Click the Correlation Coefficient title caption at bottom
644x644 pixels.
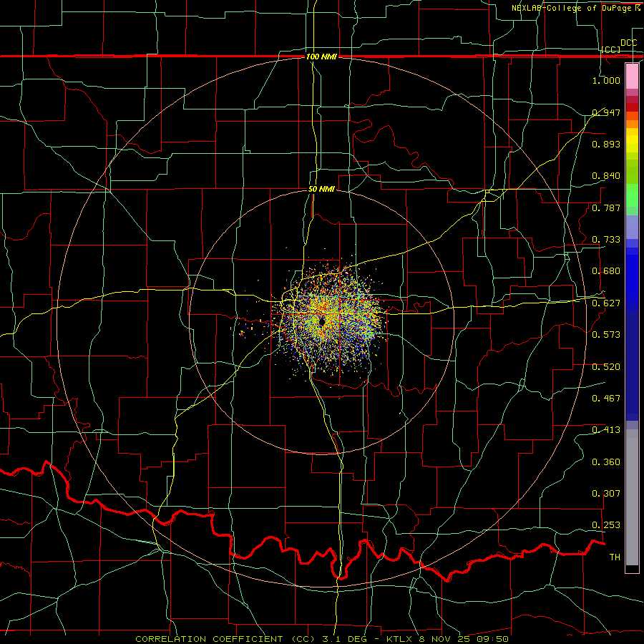coord(322,639)
